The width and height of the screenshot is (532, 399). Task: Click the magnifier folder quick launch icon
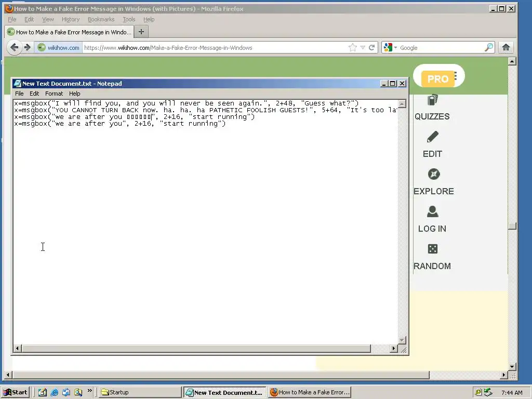coord(78,392)
